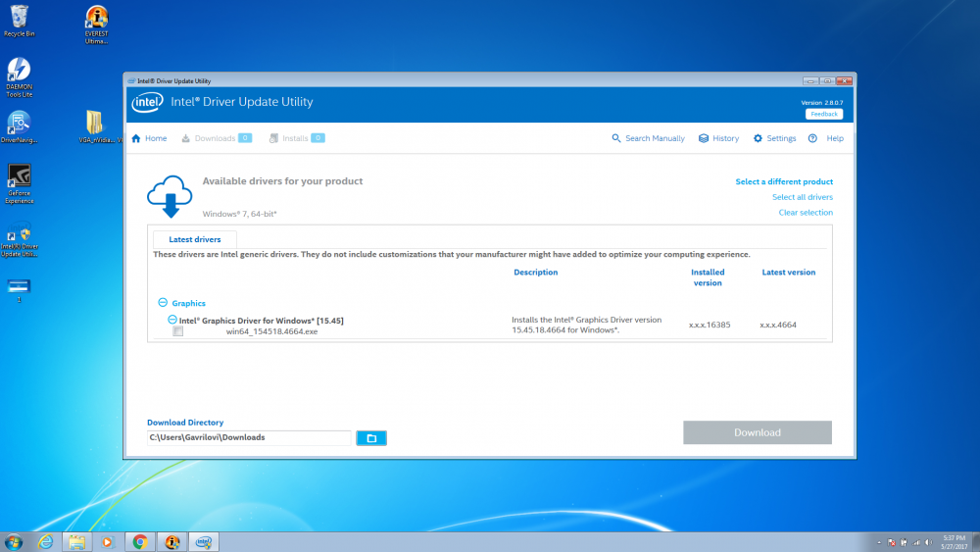The height and width of the screenshot is (552, 980).
Task: Open the Windows Start menu
Action: [x=13, y=541]
